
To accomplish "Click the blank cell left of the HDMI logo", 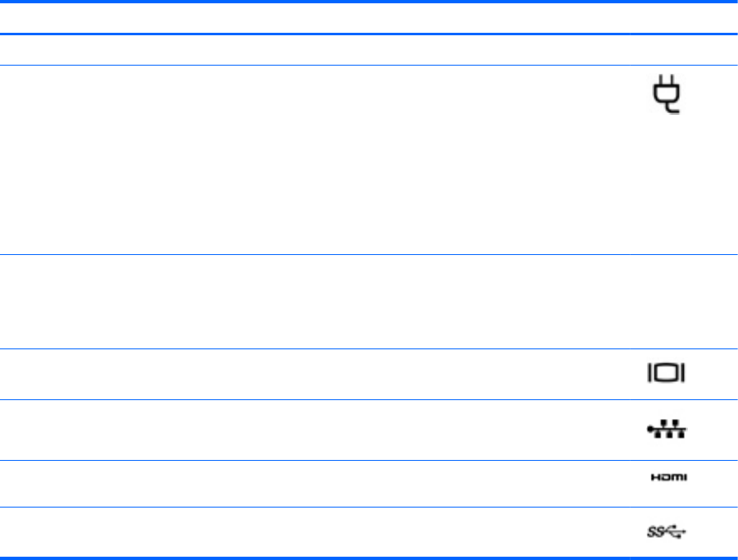I will coord(315,484).
